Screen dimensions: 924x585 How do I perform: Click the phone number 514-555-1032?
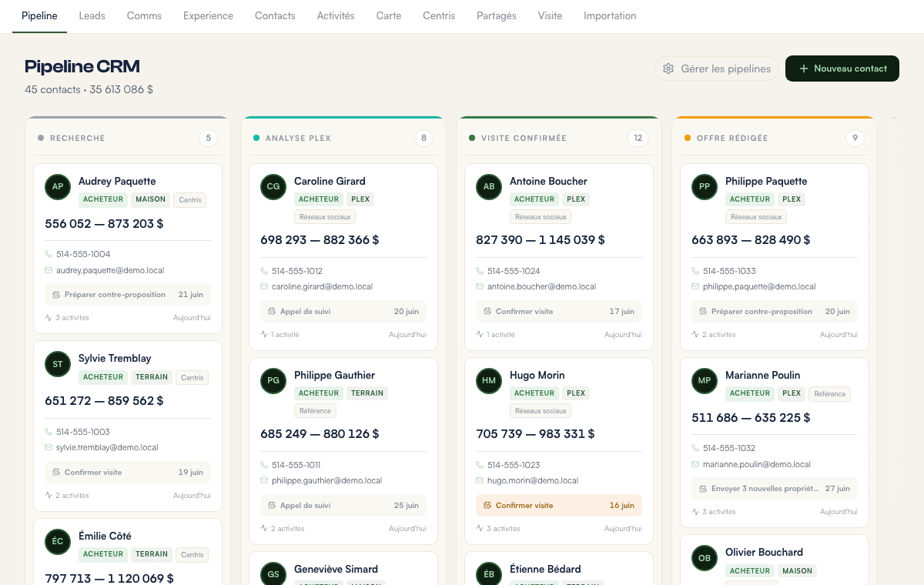click(729, 448)
